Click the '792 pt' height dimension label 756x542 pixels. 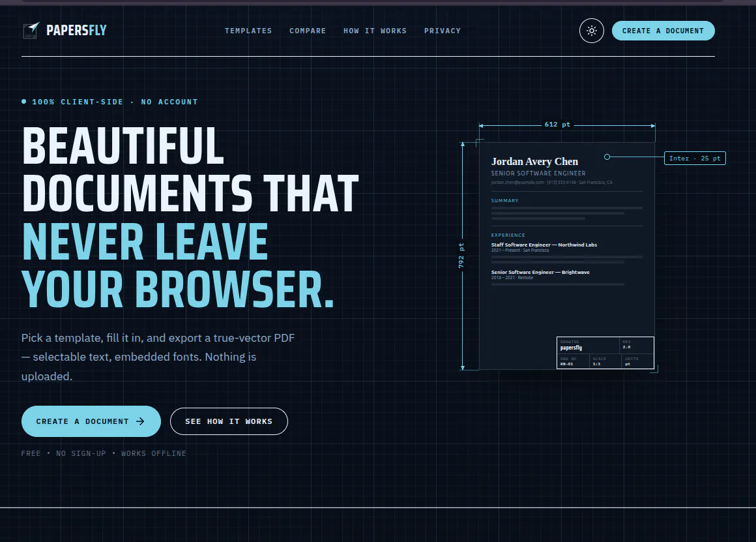pyautogui.click(x=461, y=256)
